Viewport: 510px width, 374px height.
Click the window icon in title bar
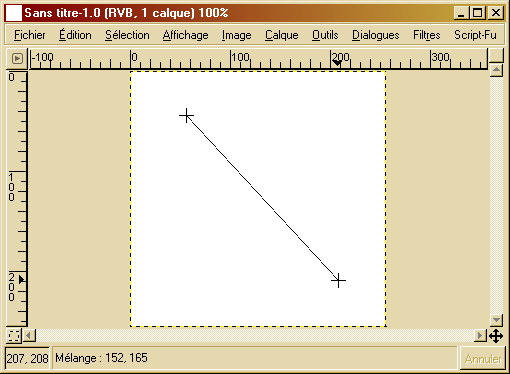click(x=14, y=13)
